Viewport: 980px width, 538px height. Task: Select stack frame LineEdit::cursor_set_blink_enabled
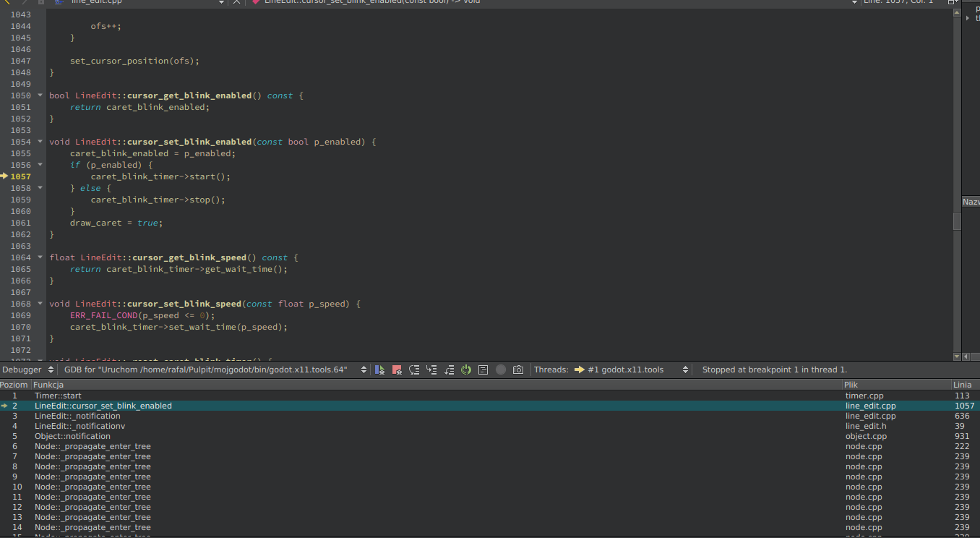pos(490,406)
